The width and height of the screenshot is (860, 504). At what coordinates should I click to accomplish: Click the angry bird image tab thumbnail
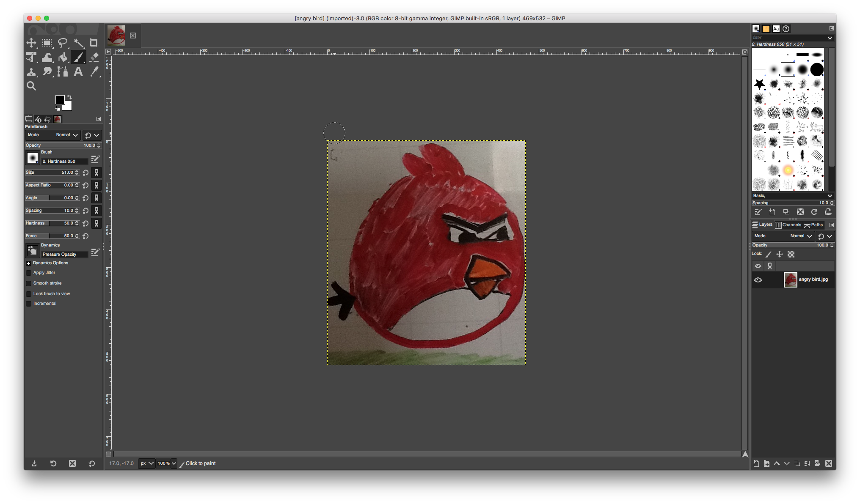(x=116, y=35)
